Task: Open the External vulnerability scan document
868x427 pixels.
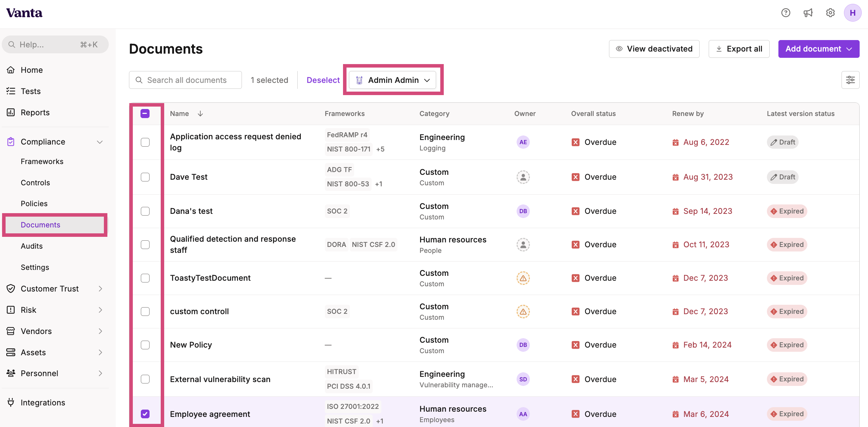Action: pos(220,379)
